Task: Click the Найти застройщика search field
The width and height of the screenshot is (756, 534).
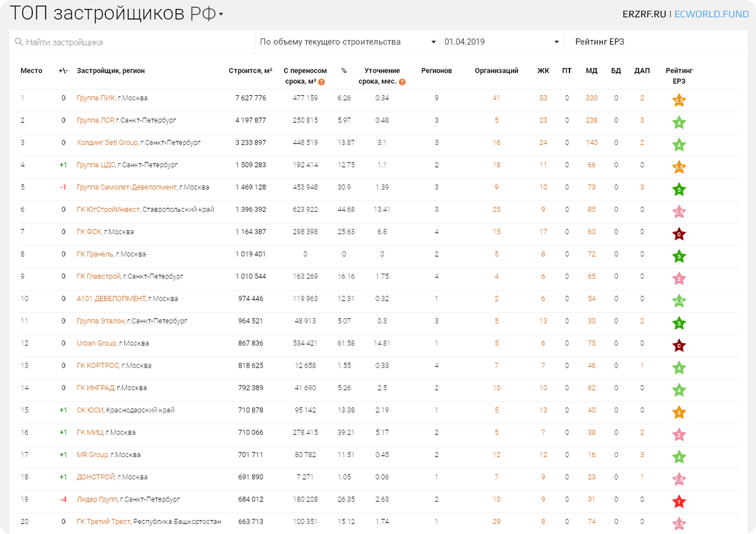Action: [x=132, y=42]
